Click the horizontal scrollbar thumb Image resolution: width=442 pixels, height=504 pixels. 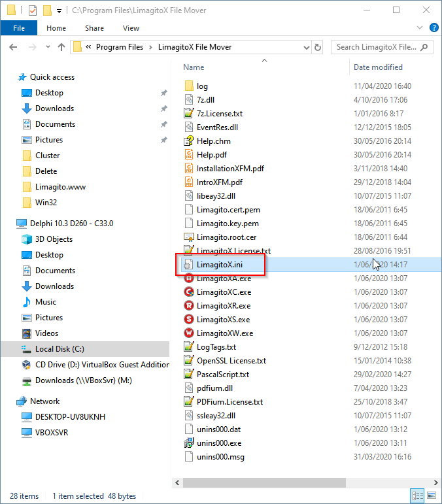click(264, 483)
